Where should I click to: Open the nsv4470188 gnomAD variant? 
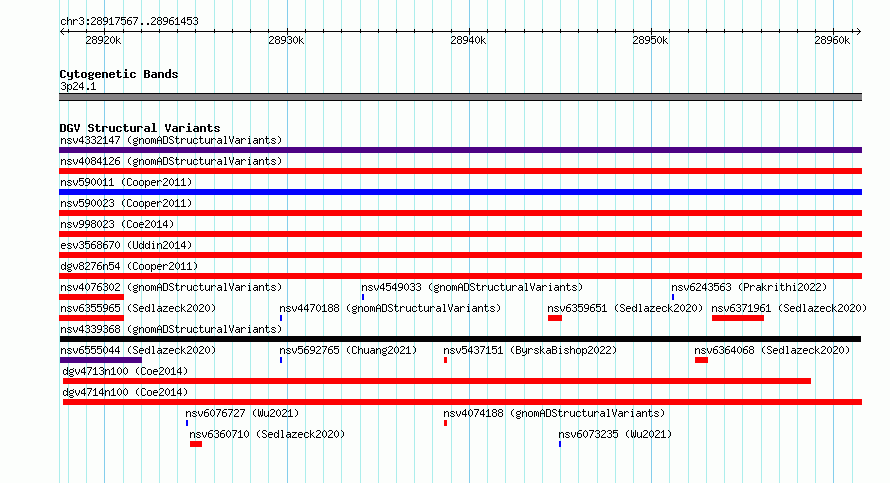click(x=390, y=308)
